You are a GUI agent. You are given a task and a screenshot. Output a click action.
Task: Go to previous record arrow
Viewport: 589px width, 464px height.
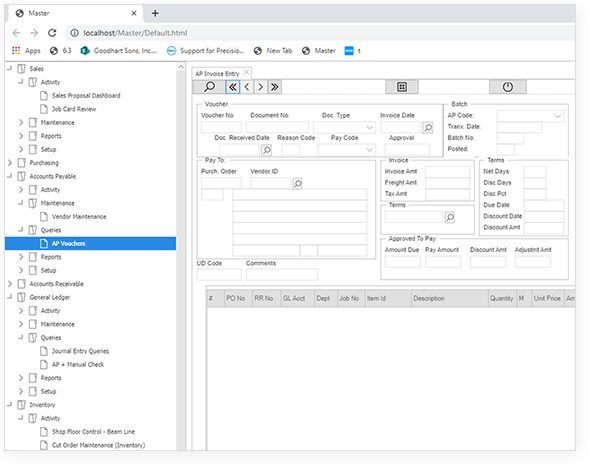point(247,87)
